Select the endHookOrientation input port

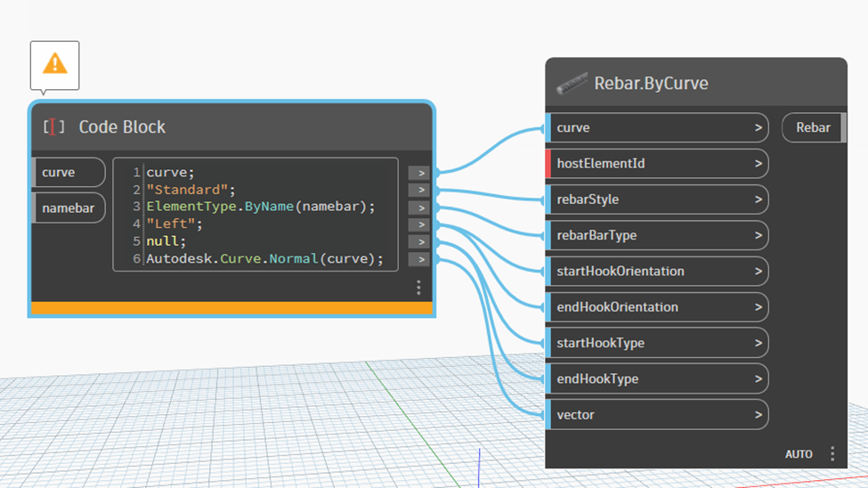coord(657,307)
